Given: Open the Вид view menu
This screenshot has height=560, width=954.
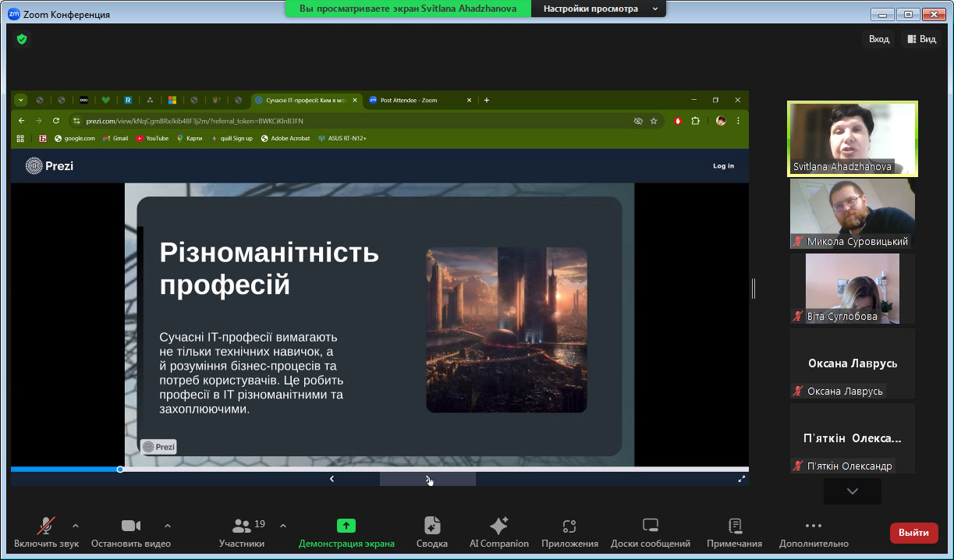Looking at the screenshot, I should 920,39.
